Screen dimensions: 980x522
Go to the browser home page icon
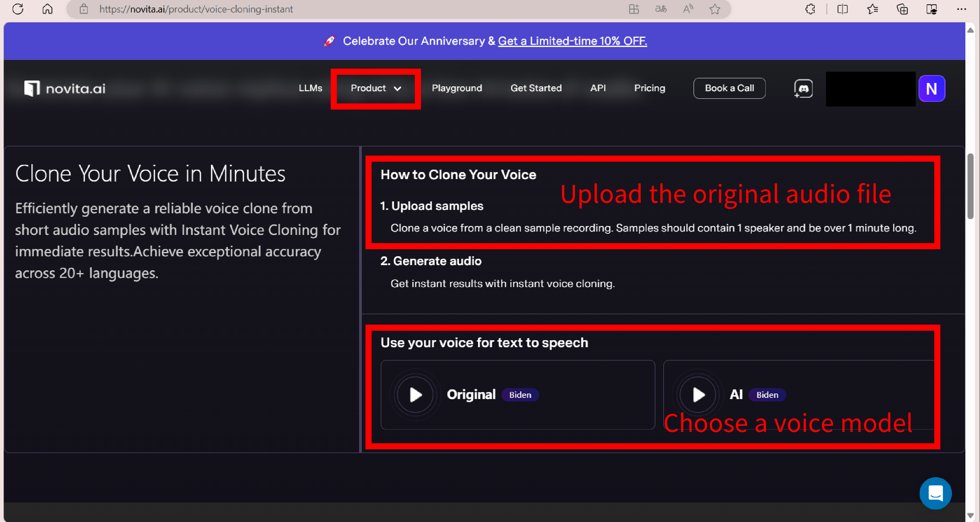coord(47,9)
